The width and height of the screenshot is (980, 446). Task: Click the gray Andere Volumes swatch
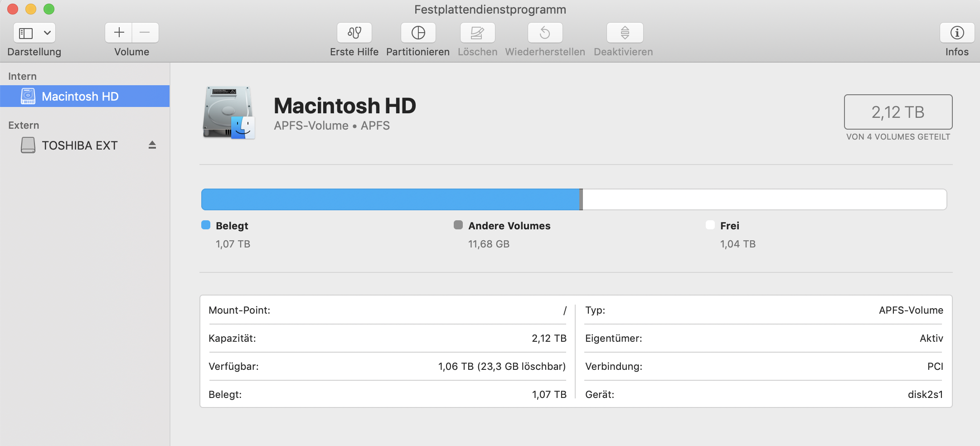(458, 225)
